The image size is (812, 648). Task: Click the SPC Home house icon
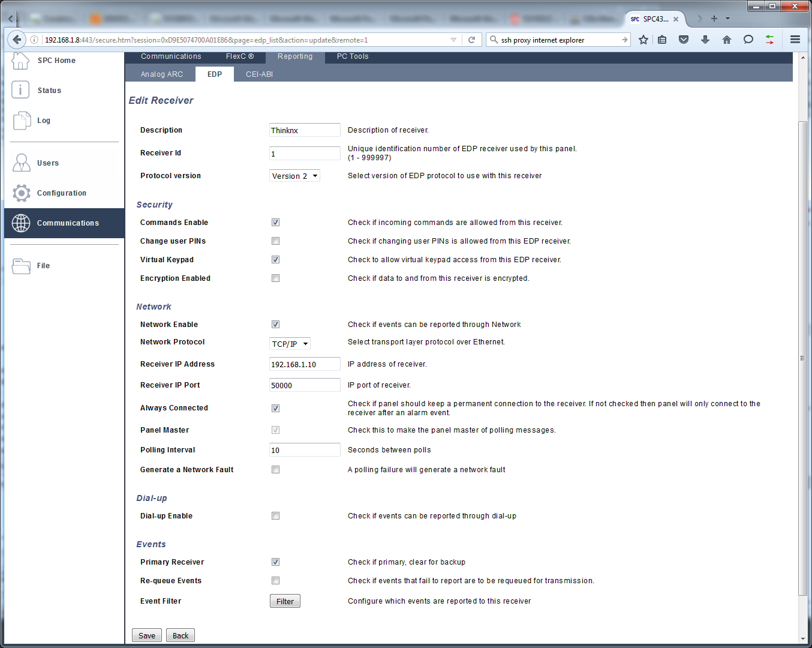point(20,61)
